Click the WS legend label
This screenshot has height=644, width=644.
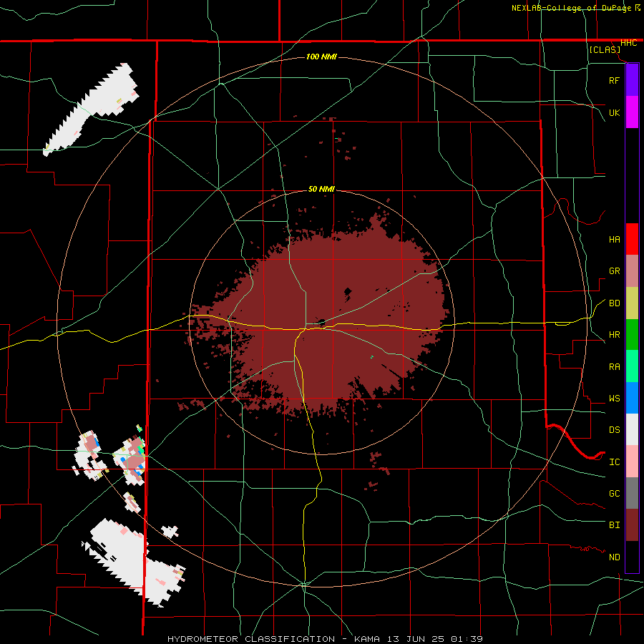tap(614, 399)
